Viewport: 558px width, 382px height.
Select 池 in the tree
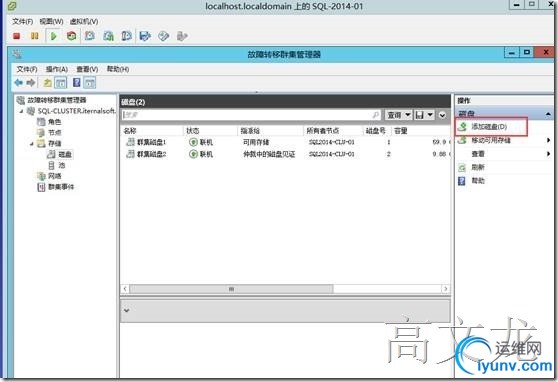coord(62,165)
